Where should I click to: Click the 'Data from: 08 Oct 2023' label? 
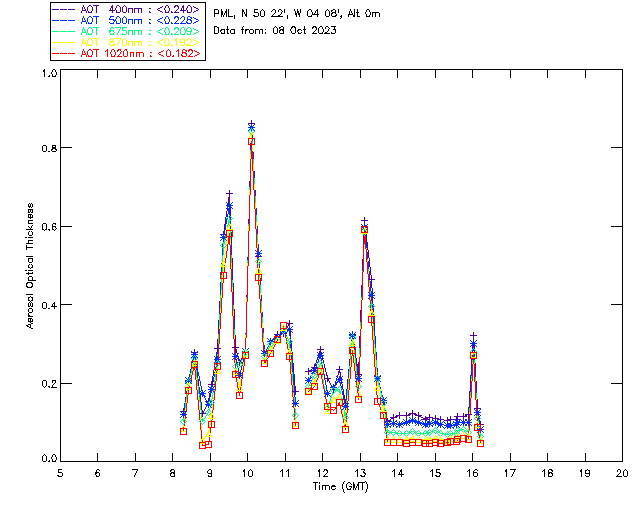pyautogui.click(x=275, y=31)
